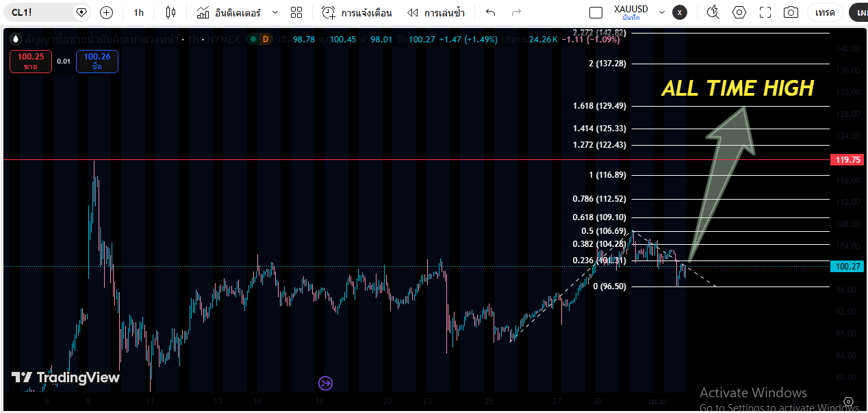Click the TradingView logo

click(66, 377)
